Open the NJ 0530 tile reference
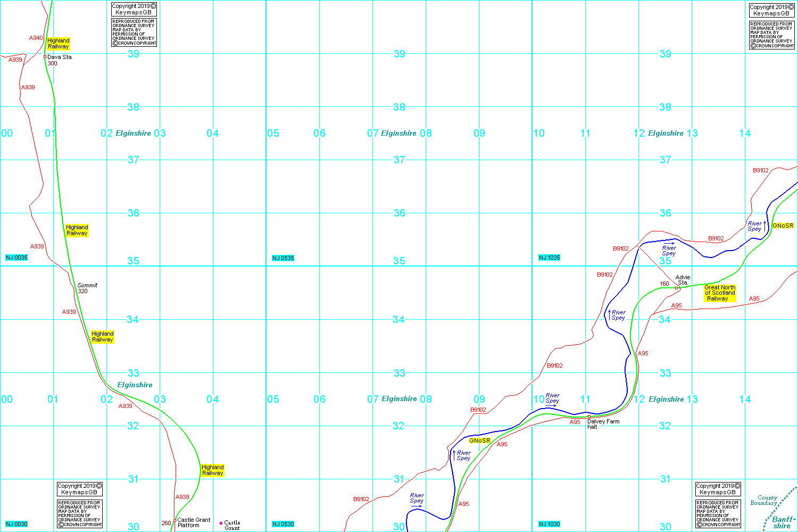The image size is (798, 532). [x=283, y=525]
